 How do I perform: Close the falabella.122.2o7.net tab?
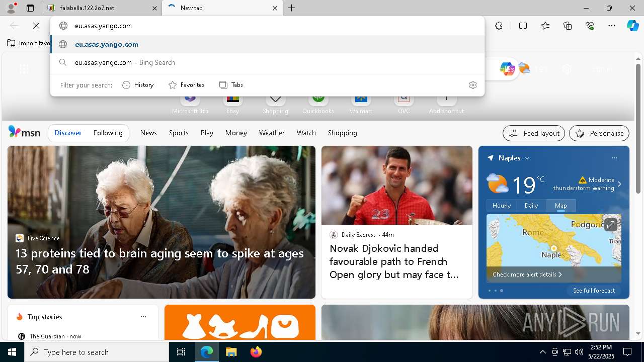pos(154,8)
